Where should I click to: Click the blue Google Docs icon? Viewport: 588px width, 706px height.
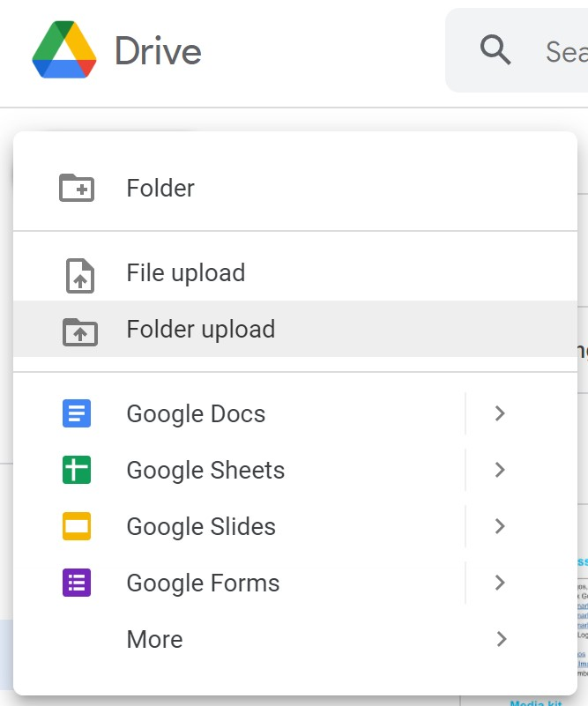(77, 413)
